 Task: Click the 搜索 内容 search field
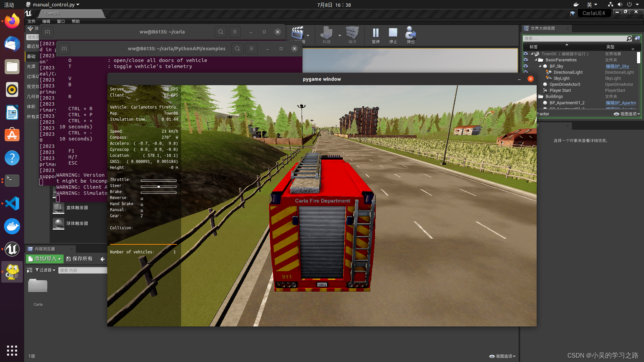pyautogui.click(x=83, y=270)
